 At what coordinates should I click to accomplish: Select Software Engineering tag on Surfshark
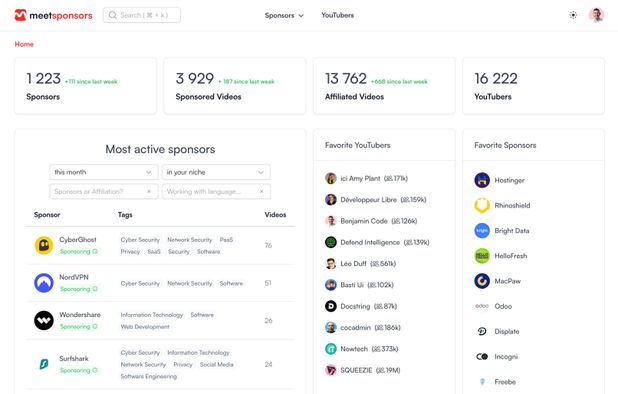(x=149, y=376)
